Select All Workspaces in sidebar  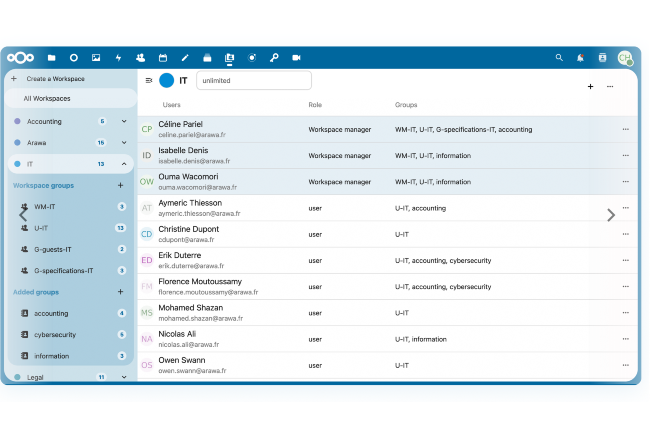pyautogui.click(x=47, y=99)
